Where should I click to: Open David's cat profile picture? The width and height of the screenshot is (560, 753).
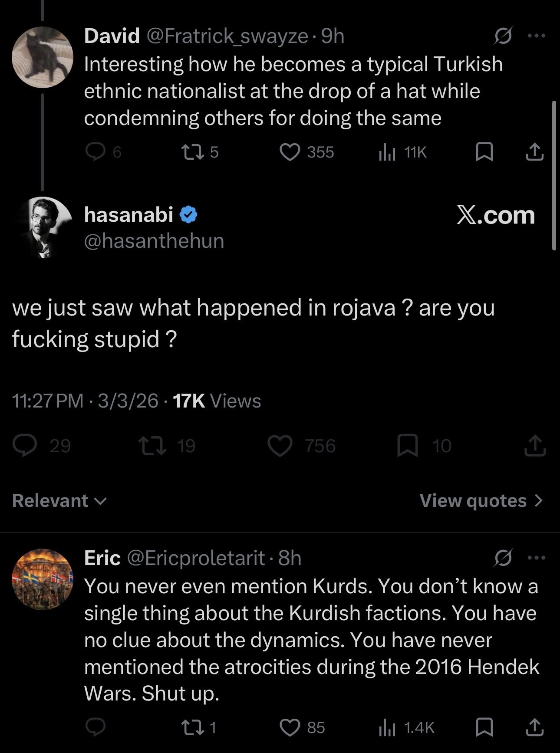pos(42,57)
